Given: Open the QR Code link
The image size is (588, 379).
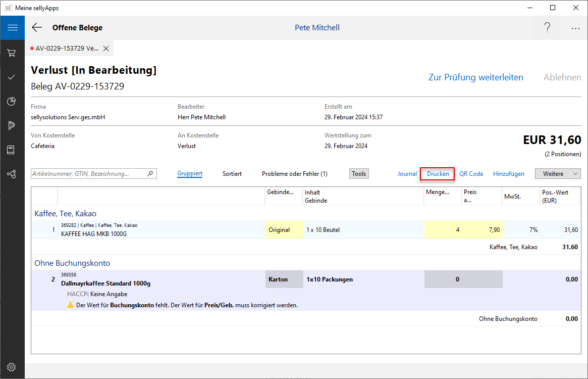Looking at the screenshot, I should (x=471, y=174).
